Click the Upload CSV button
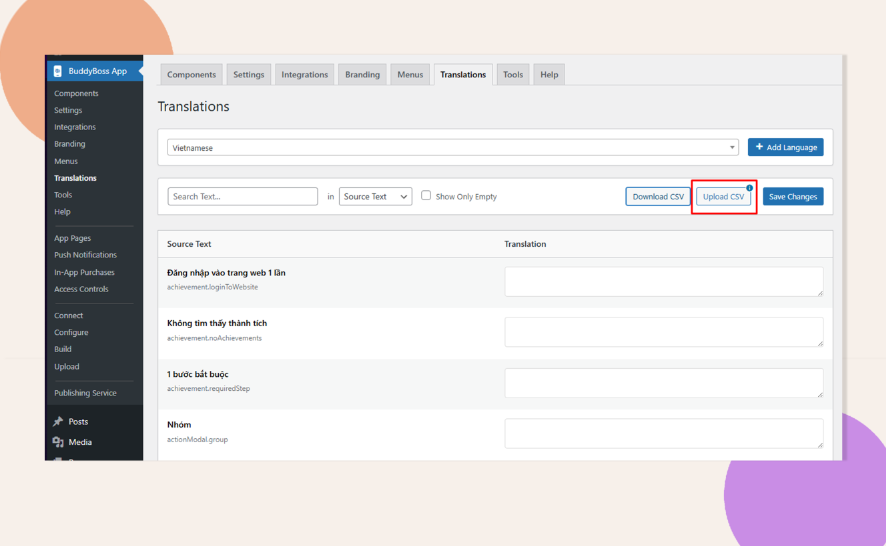 click(x=723, y=197)
